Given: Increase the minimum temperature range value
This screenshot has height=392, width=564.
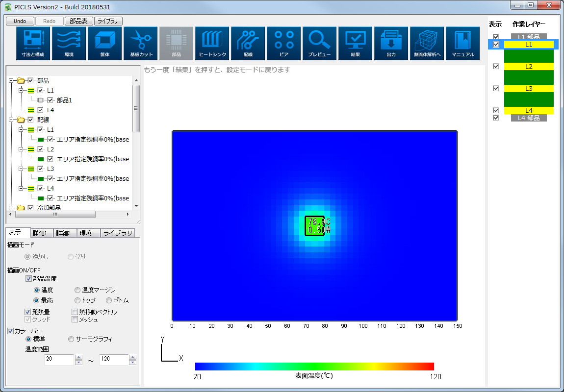Looking at the screenshot, I should (79, 357).
